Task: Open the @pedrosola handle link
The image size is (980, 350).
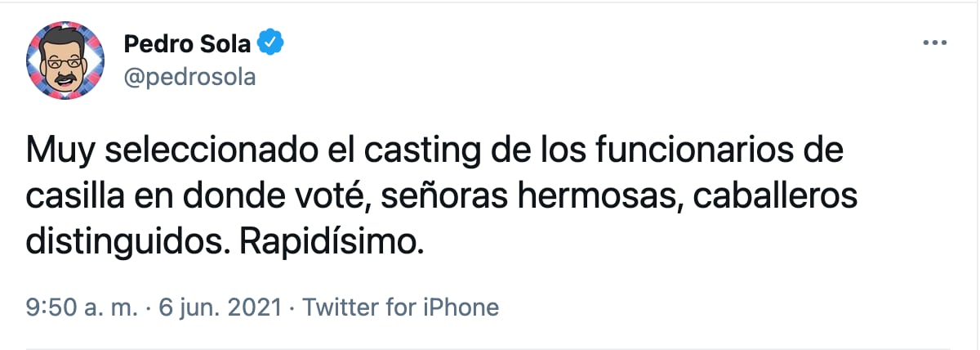Action: [189, 77]
